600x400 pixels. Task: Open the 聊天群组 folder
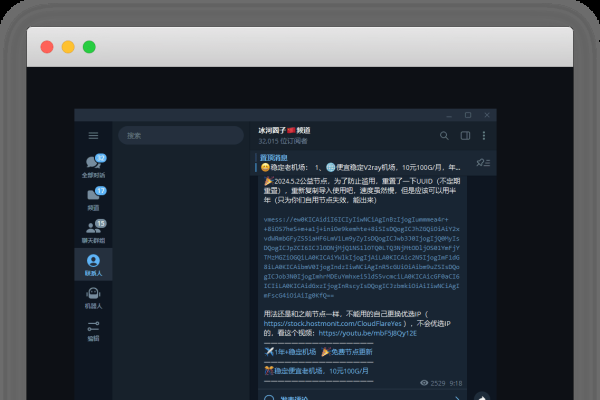(x=93, y=231)
